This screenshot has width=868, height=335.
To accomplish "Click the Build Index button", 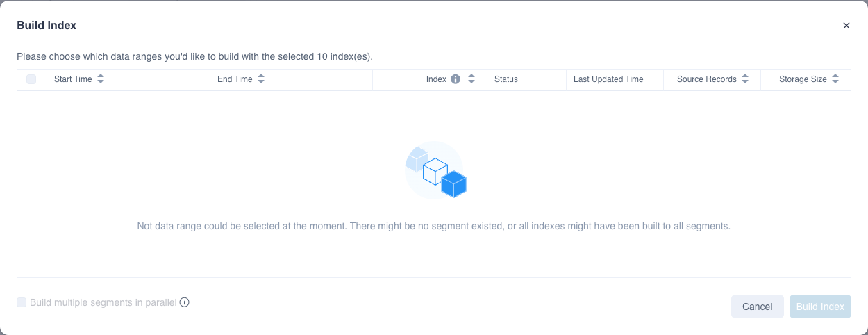I will [820, 307].
